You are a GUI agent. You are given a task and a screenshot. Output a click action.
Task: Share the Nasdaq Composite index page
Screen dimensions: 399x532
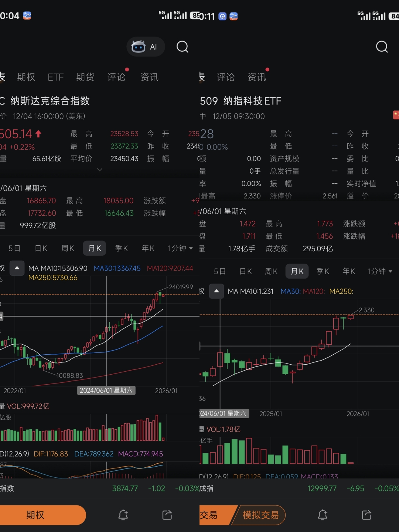click(167, 515)
